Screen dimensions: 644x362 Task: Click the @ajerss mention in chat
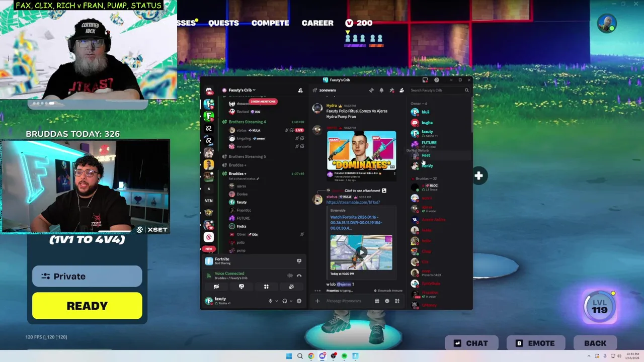point(344,285)
